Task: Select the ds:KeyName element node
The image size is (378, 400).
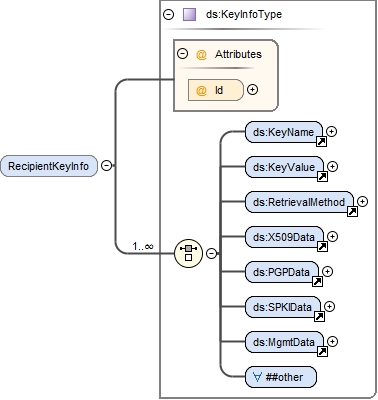Action: click(284, 132)
